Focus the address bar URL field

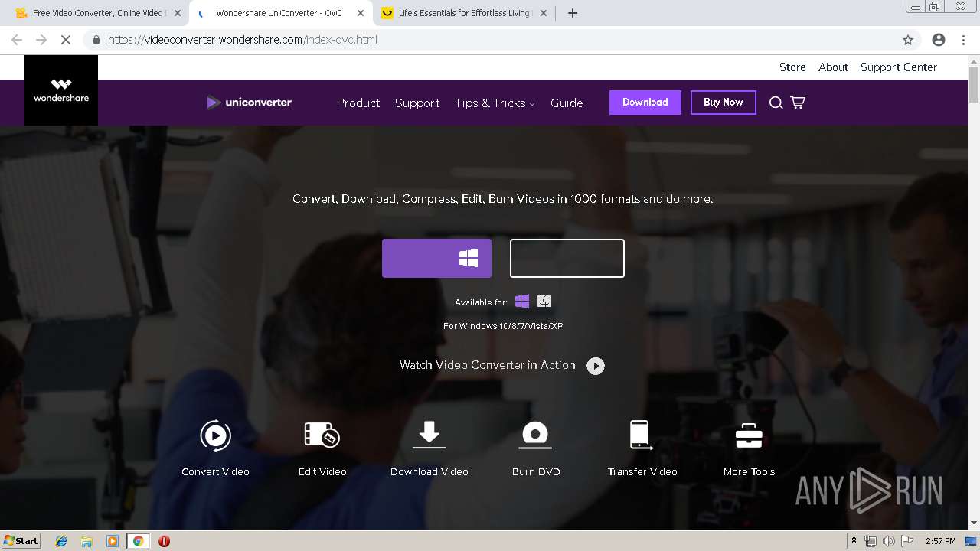pos(490,40)
